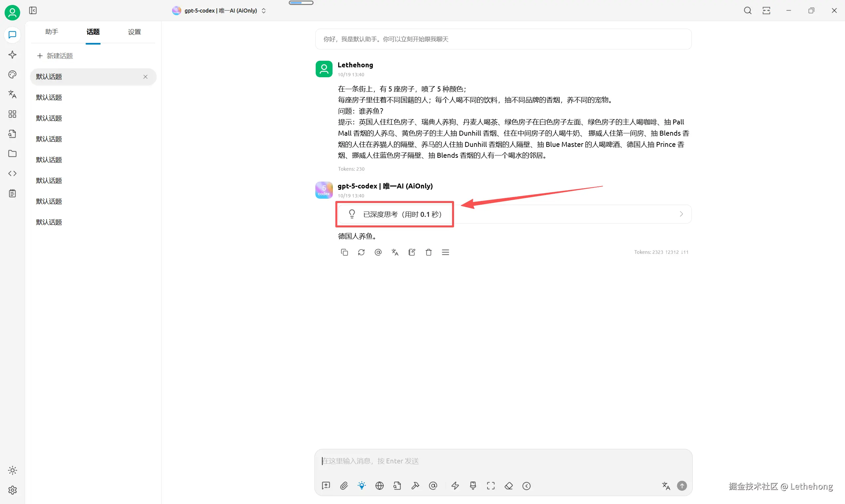The image size is (845, 504).
Task: Remove the selected 默认话题 with X
Action: [x=145, y=77]
